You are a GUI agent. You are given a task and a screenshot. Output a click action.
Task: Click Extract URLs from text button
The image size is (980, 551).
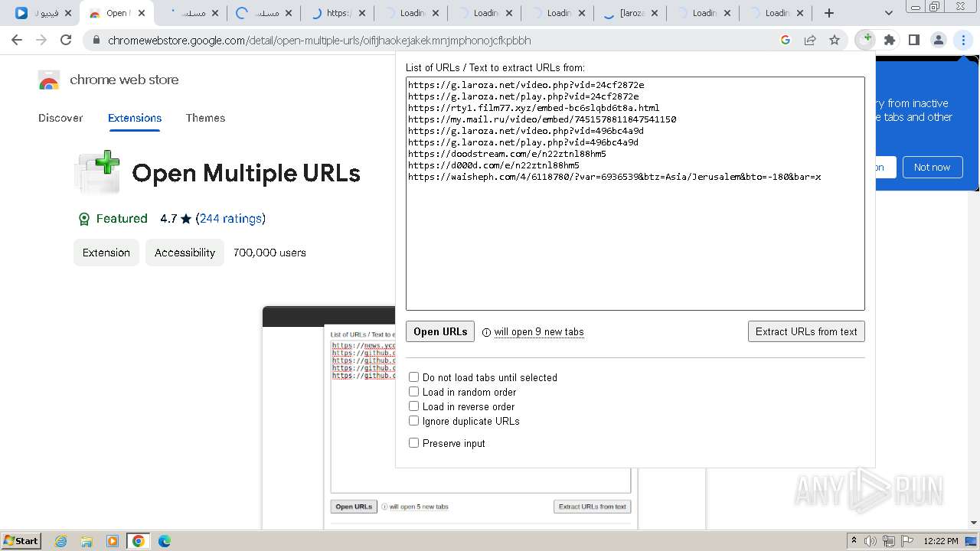tap(806, 331)
